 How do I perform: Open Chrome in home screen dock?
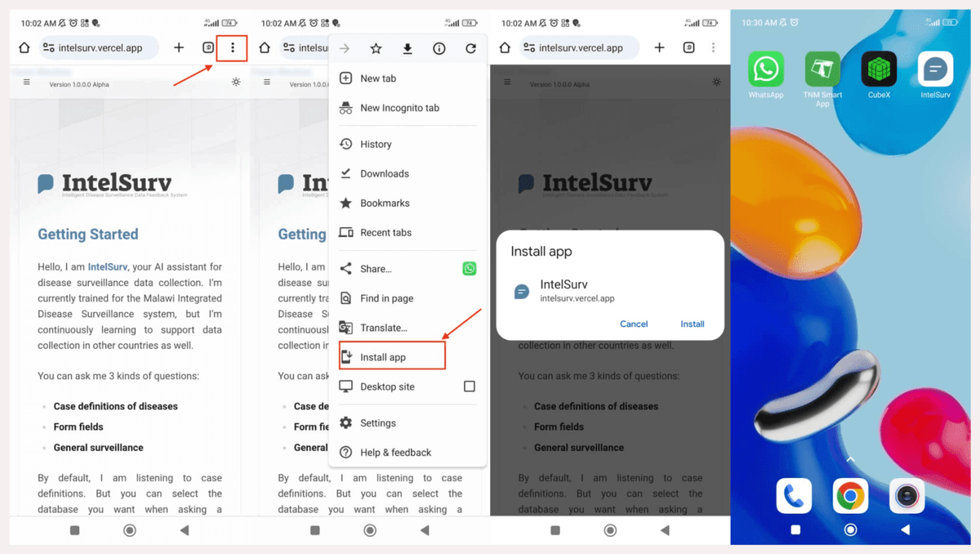tap(850, 496)
